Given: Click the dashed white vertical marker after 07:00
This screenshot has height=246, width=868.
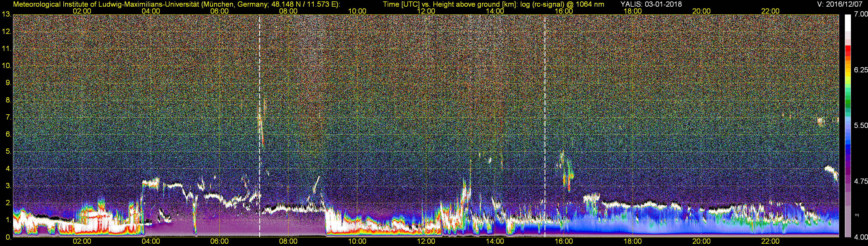Looking at the screenshot, I should 260,126.
